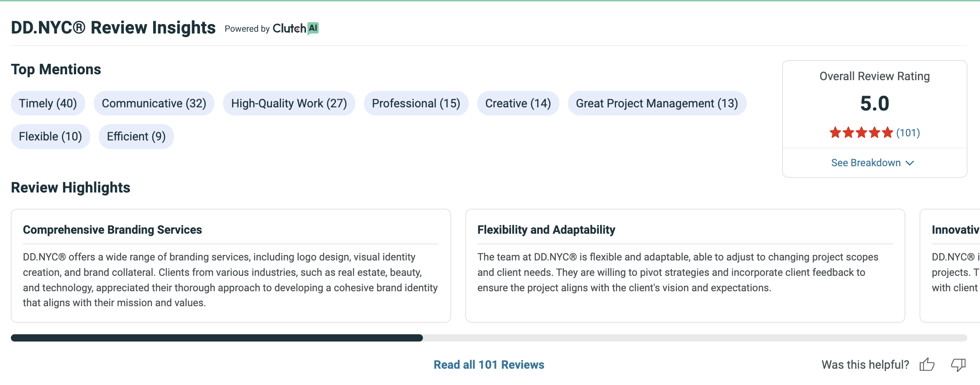
Task: Click the thumbs down not helpful icon
Action: click(x=958, y=365)
